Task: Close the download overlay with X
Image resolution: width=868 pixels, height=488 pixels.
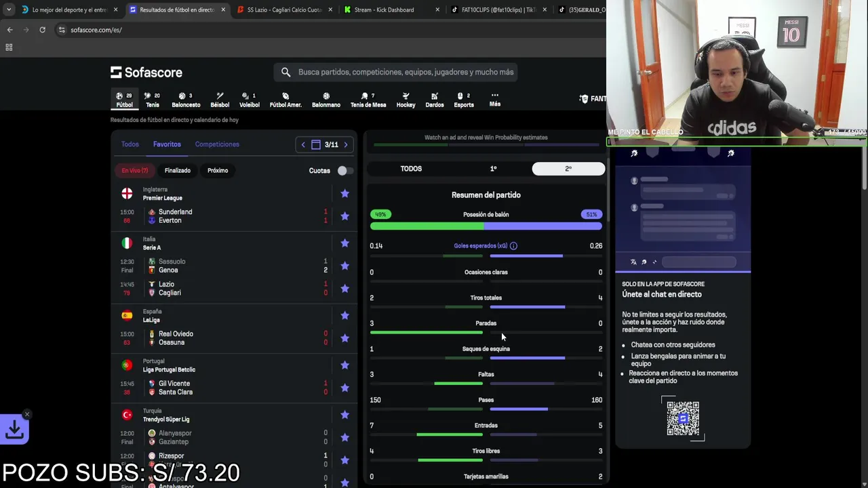Action: 27,414
